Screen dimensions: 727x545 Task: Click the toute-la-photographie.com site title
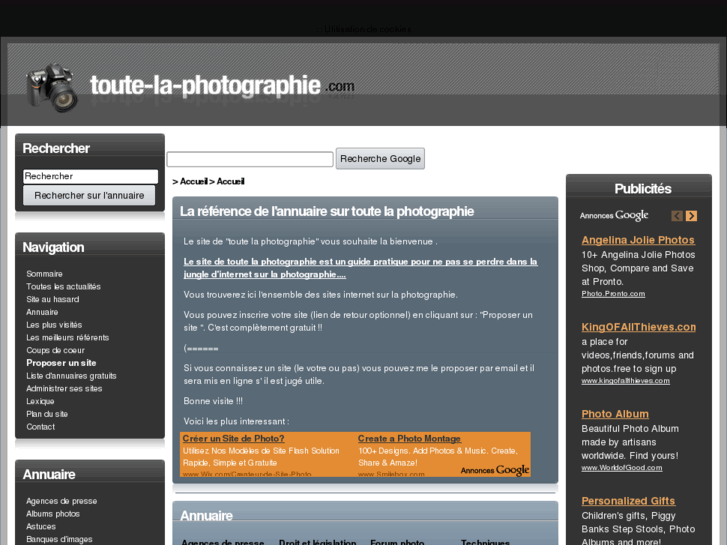coord(222,86)
